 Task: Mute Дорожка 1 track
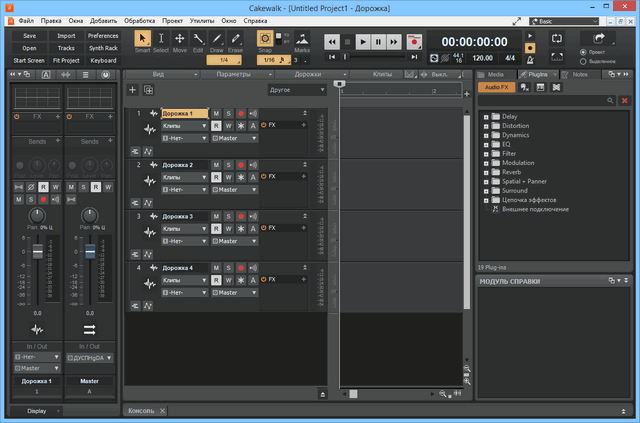point(216,114)
